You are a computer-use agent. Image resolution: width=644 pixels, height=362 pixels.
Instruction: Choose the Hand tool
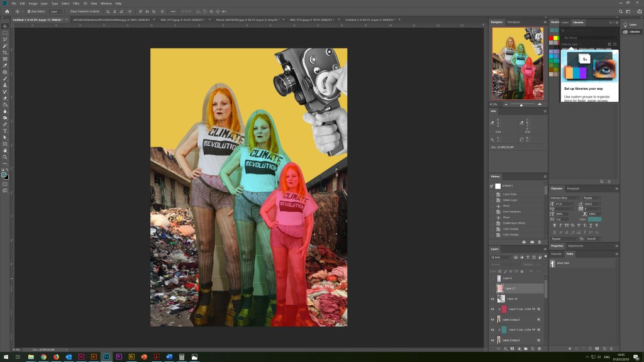5,150
